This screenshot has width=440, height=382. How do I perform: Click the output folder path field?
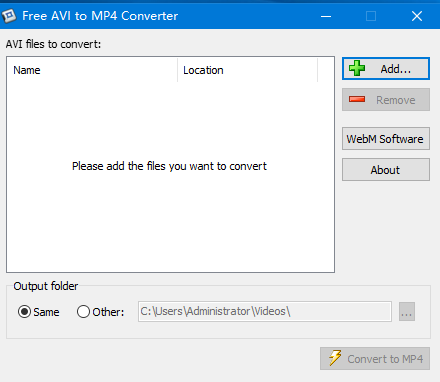pyautogui.click(x=265, y=311)
